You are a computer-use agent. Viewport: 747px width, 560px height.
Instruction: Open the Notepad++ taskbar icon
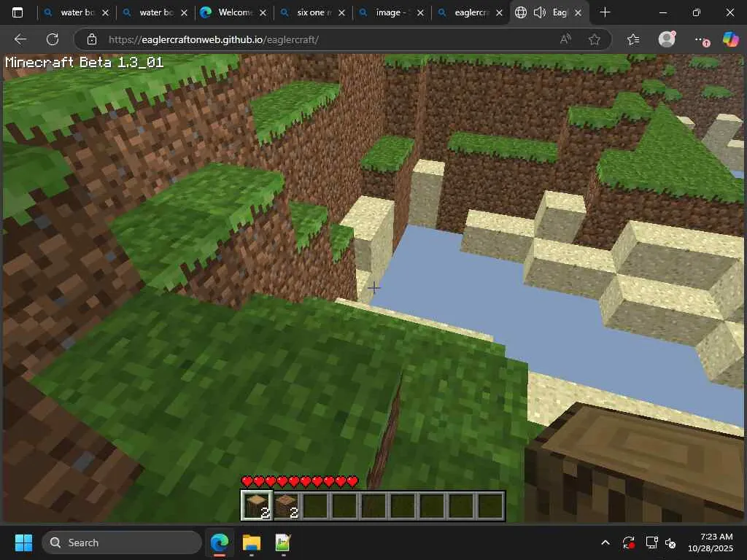(x=283, y=542)
